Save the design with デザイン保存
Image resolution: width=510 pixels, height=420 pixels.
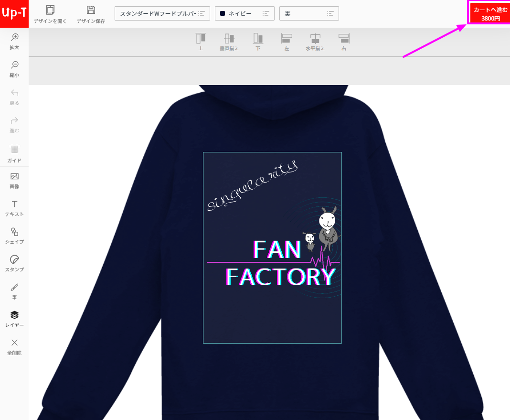(x=90, y=13)
